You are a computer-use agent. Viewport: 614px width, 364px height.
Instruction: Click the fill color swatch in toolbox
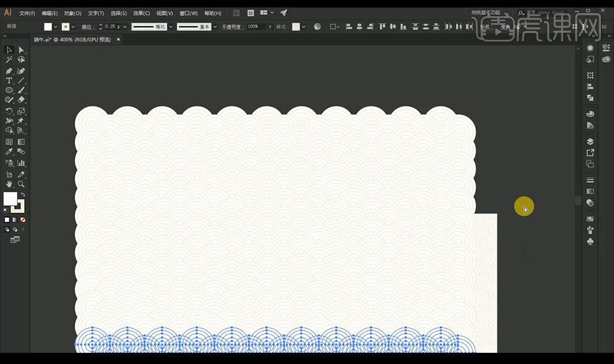[x=10, y=199]
